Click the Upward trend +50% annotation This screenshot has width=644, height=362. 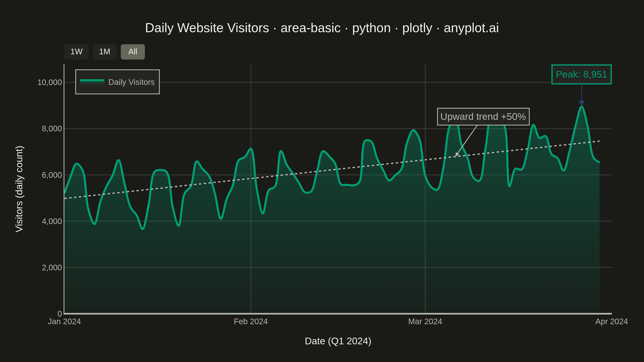[483, 117]
